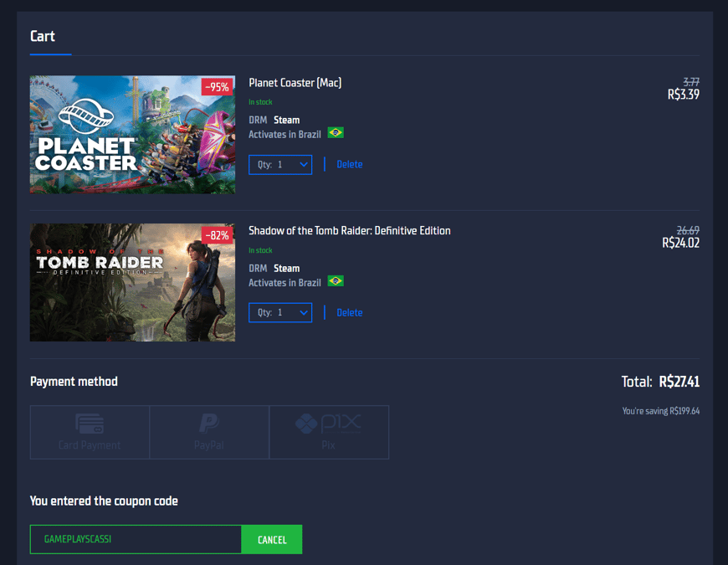This screenshot has height=565, width=728.
Task: Click "Activates in Brazil" under Planet Coaster
Action: (285, 135)
